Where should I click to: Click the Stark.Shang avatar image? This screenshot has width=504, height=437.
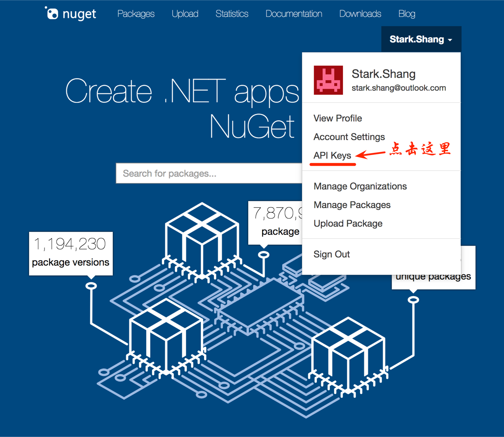pyautogui.click(x=328, y=80)
